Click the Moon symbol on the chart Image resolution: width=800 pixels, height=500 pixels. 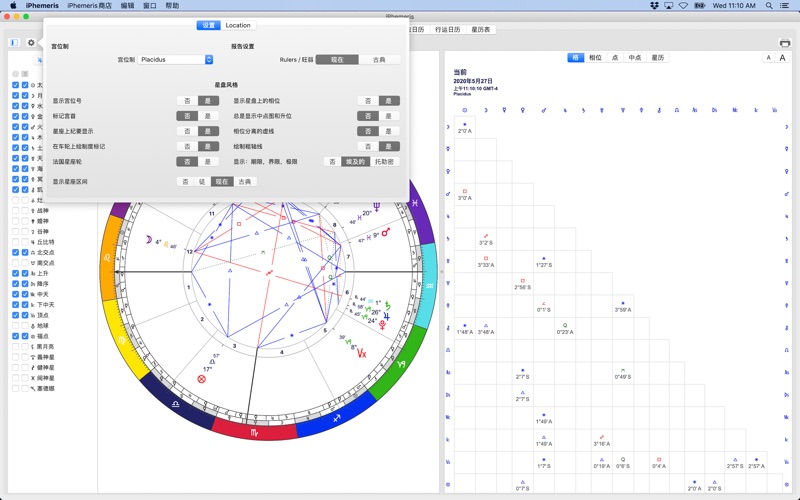[x=146, y=240]
